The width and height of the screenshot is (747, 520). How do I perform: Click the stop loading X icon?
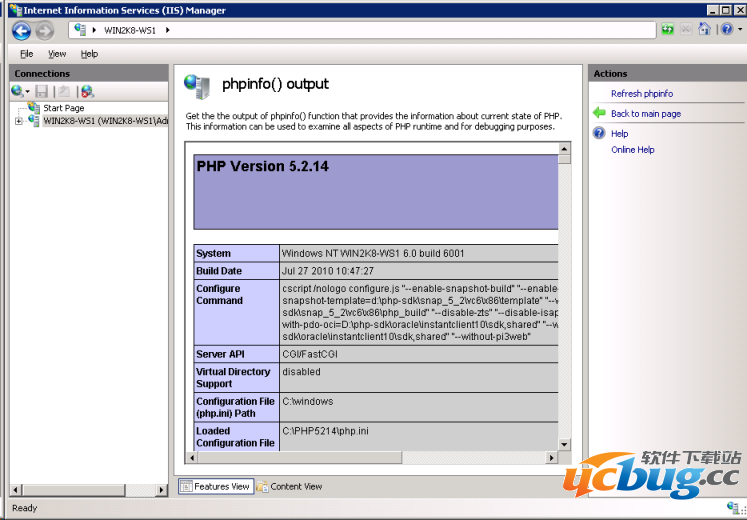[686, 30]
